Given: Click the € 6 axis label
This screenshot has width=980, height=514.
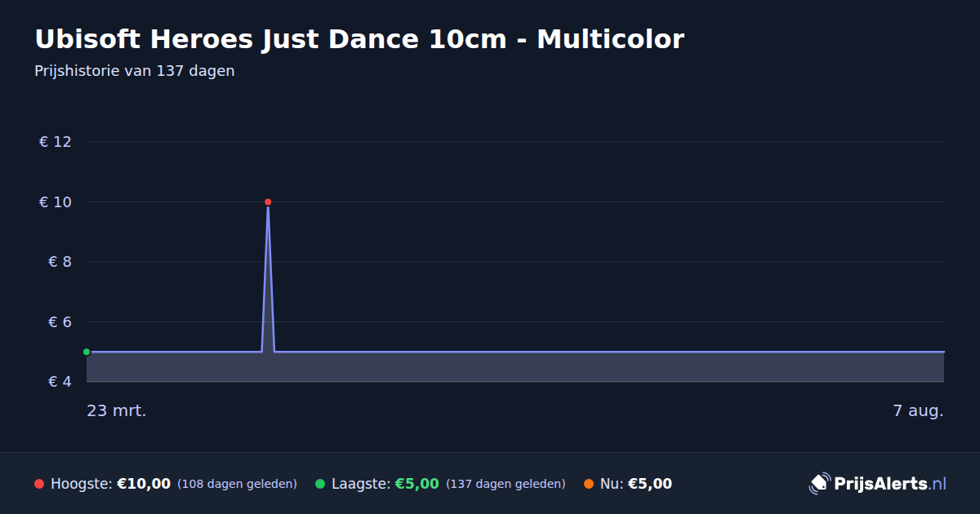Looking at the screenshot, I should (60, 321).
